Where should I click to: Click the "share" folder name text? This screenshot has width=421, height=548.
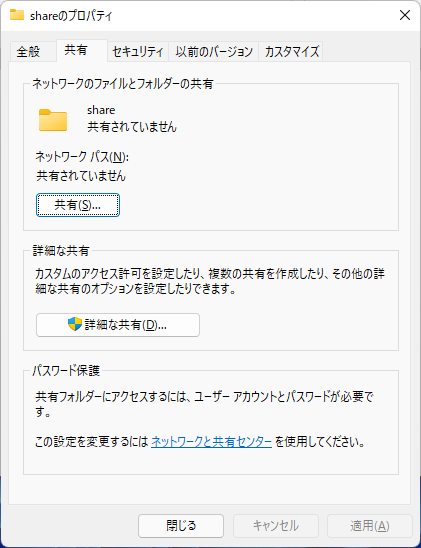click(x=101, y=110)
